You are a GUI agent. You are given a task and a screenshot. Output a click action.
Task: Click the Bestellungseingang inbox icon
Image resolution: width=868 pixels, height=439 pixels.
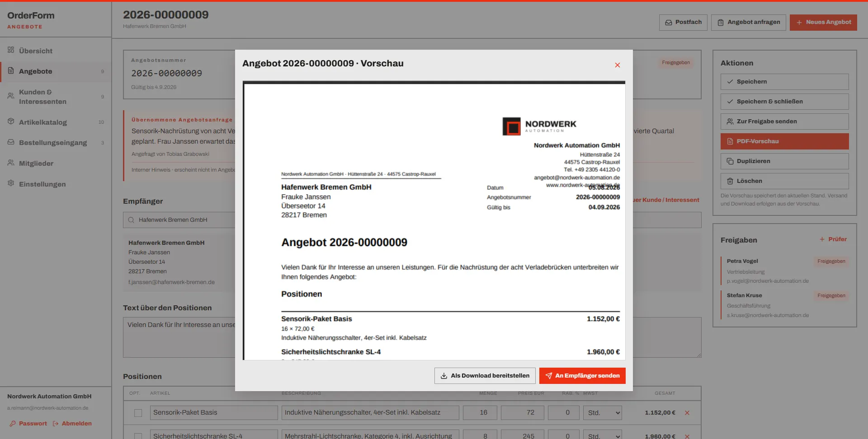[11, 142]
